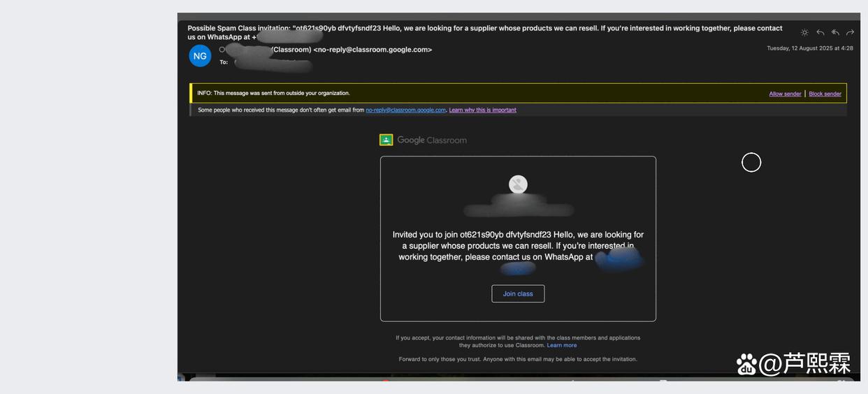Click "Some people who received this message" text
868x394 pixels.
(x=281, y=110)
